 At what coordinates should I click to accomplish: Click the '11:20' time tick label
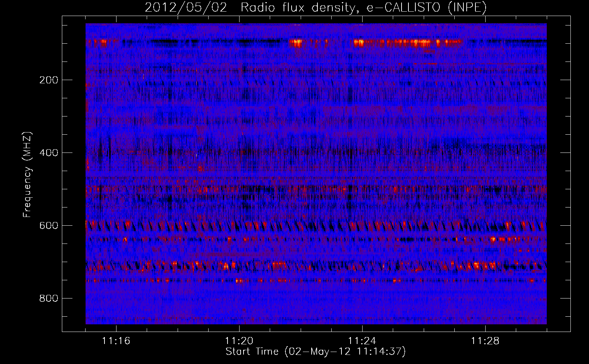point(239,341)
